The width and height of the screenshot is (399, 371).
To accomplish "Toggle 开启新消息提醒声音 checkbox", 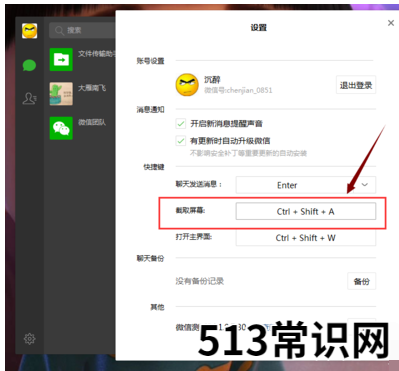I will point(181,124).
